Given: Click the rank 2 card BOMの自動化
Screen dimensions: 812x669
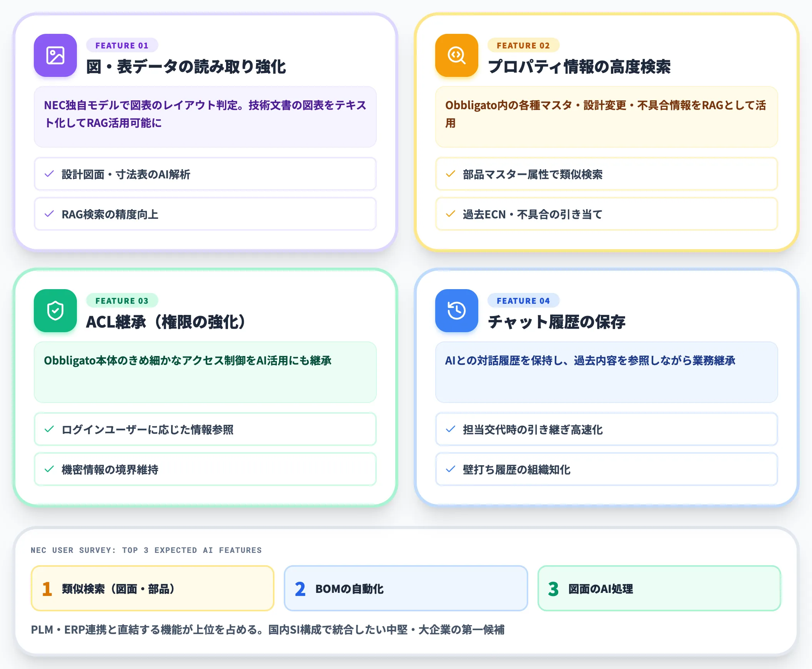Looking at the screenshot, I should [x=405, y=588].
